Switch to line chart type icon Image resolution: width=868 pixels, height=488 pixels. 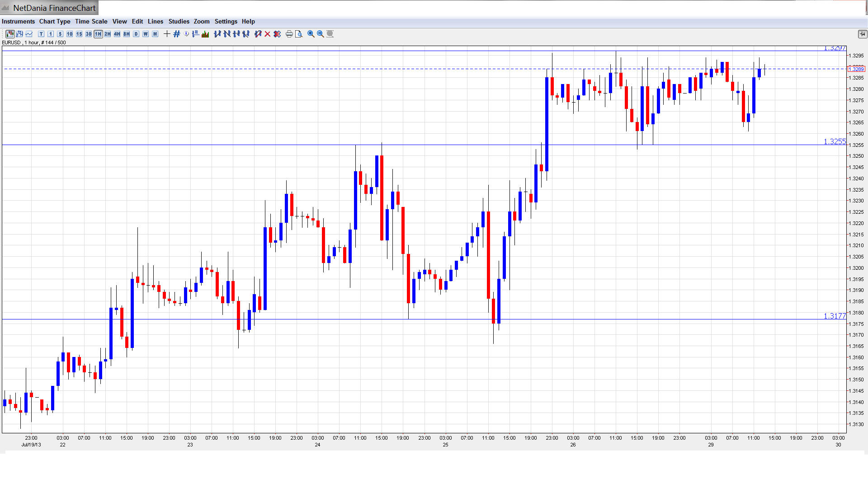[29, 34]
